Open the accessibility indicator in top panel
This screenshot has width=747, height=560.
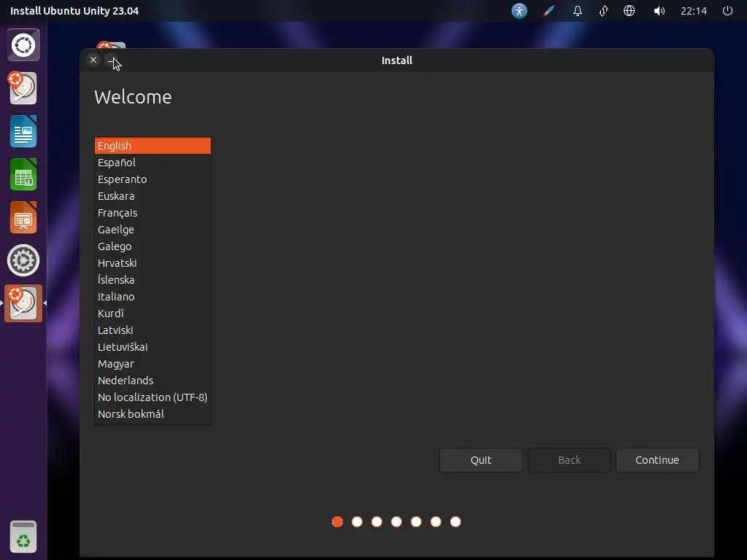click(519, 10)
